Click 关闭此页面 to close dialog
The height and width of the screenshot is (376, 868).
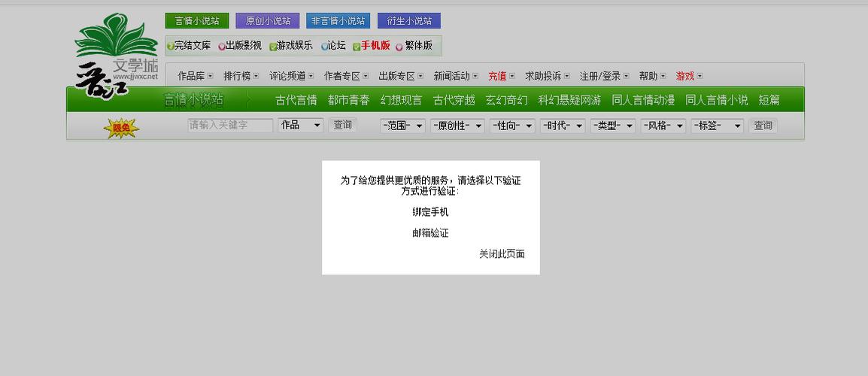(502, 254)
